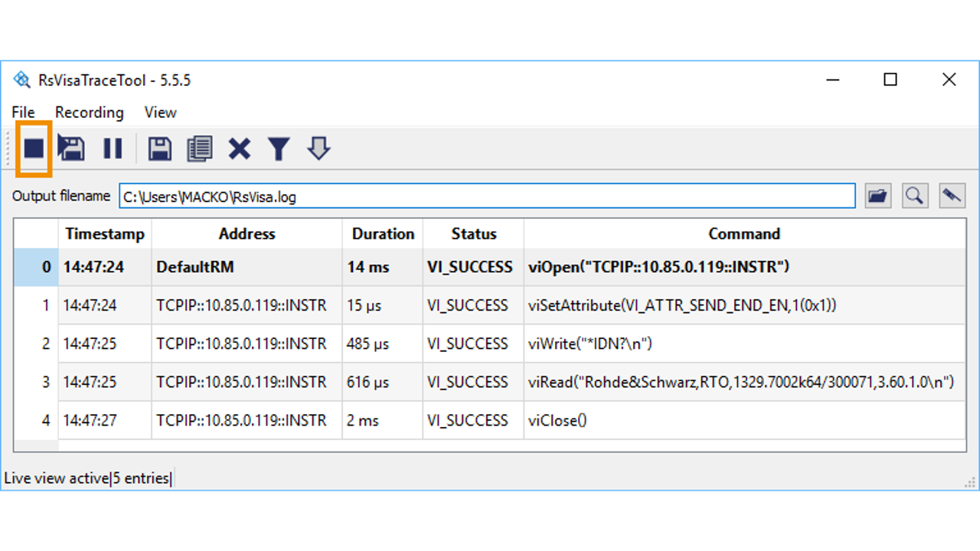Click the start recording to file icon

click(x=72, y=148)
